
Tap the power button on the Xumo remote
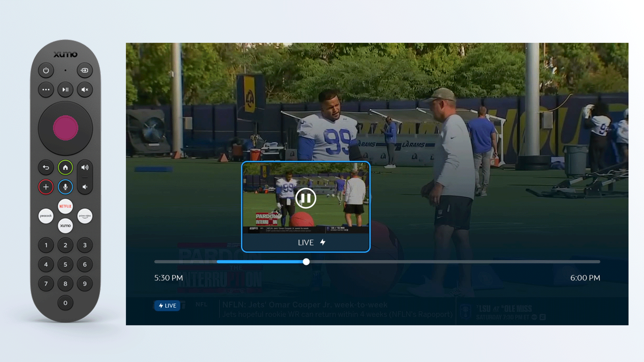(x=46, y=70)
